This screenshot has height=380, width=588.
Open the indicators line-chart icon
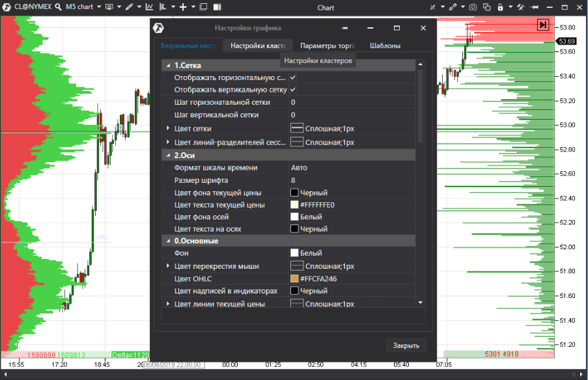click(149, 7)
